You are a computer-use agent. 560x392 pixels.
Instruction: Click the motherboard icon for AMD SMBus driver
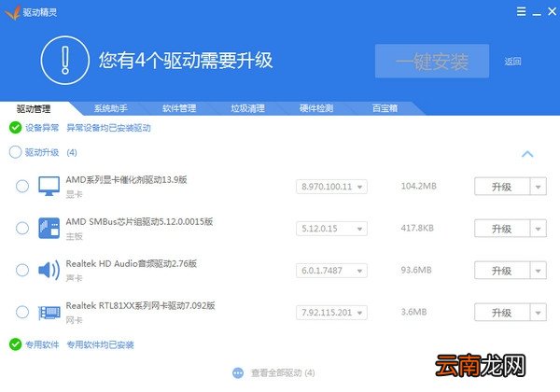tap(49, 228)
